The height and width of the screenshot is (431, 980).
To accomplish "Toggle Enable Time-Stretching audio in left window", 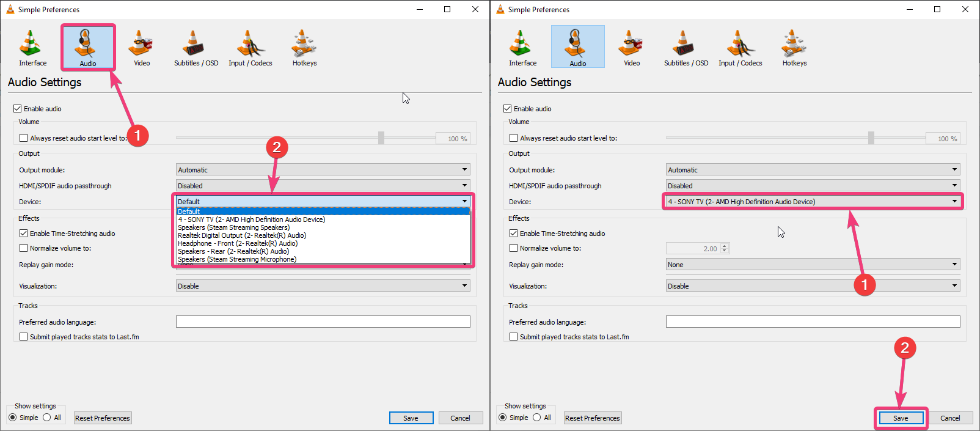I will point(23,234).
